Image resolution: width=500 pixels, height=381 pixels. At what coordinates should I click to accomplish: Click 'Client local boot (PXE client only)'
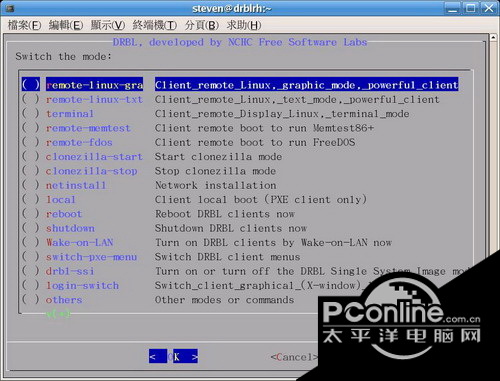click(261, 199)
